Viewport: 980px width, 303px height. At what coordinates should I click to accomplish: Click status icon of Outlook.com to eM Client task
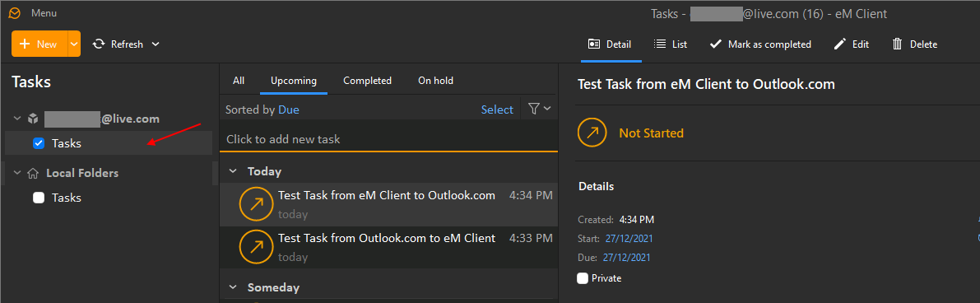point(256,247)
